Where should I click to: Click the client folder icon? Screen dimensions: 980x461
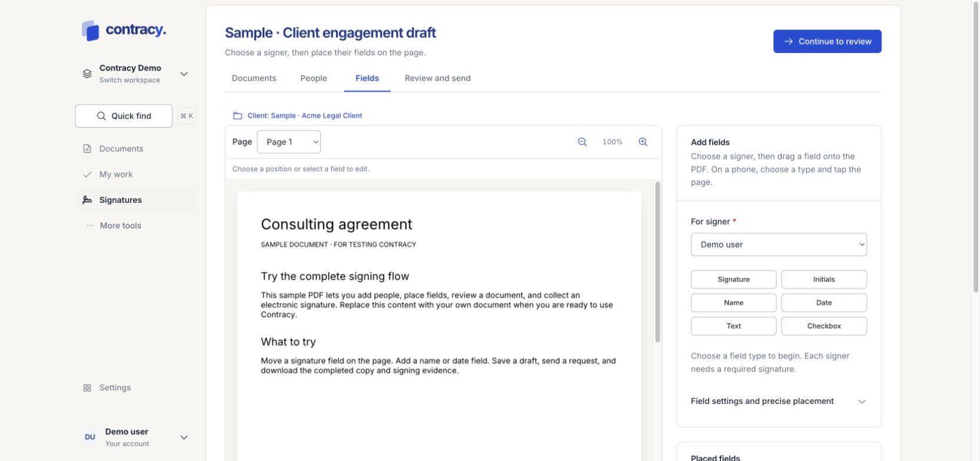[x=238, y=116]
